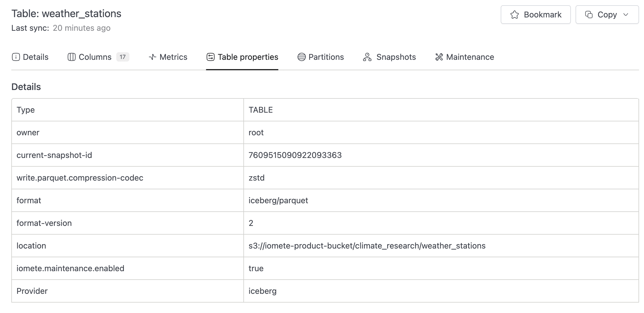Click the copy icon beside Copy

589,15
